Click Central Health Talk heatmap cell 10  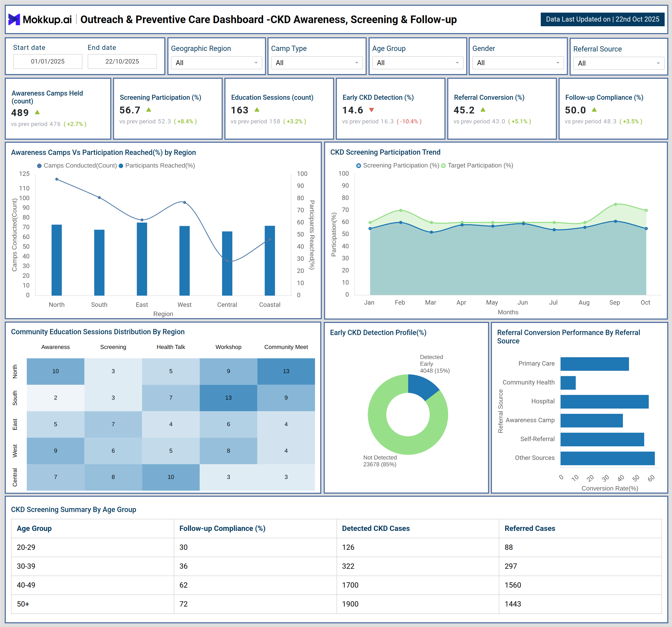171,477
